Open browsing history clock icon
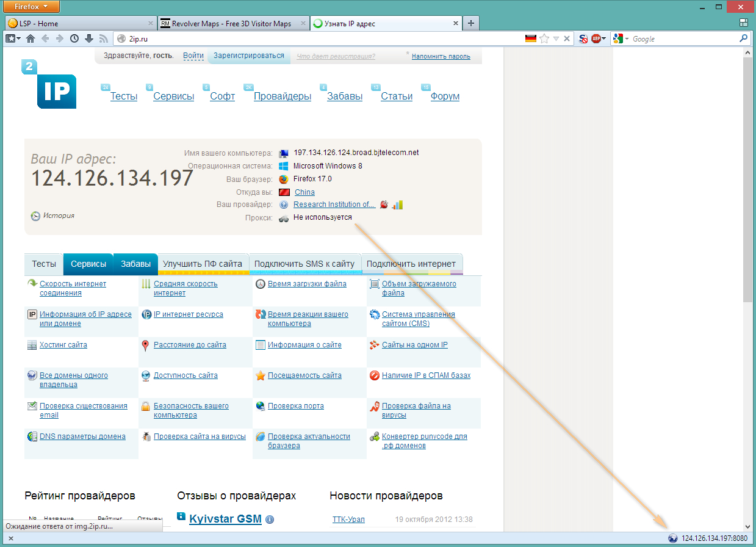Image resolution: width=756 pixels, height=547 pixels. tap(74, 38)
